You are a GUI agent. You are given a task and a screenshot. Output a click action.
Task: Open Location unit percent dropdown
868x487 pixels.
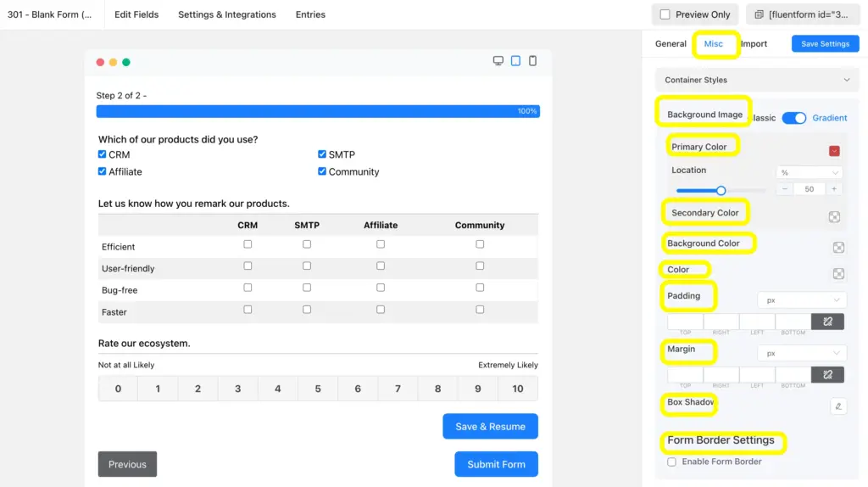pos(809,172)
